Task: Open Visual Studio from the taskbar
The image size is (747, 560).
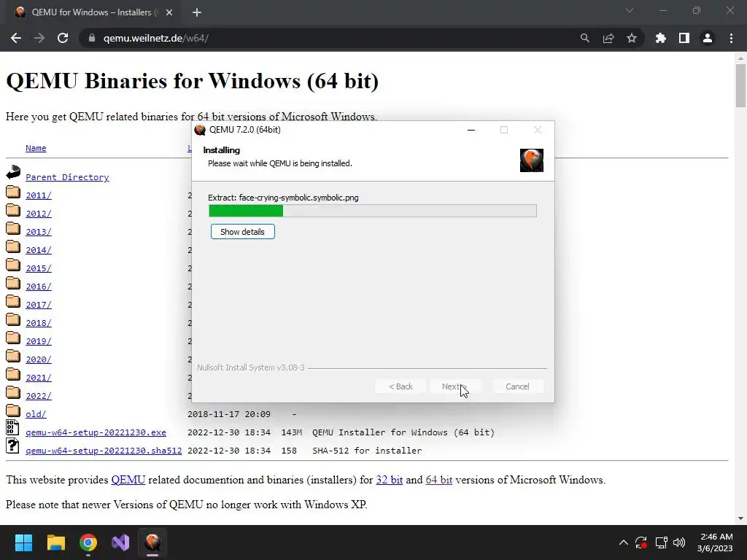Action: coord(120,542)
